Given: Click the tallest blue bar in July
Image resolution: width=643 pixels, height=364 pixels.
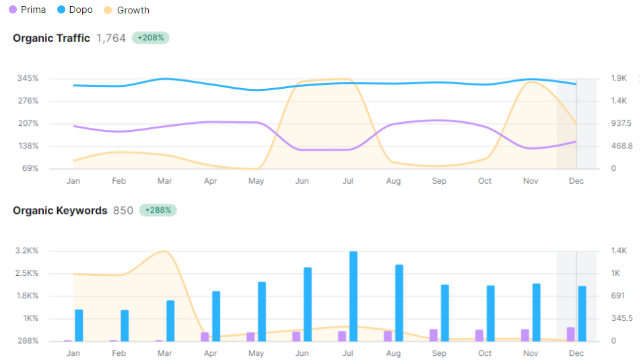Looking at the screenshot, I should tap(353, 296).
